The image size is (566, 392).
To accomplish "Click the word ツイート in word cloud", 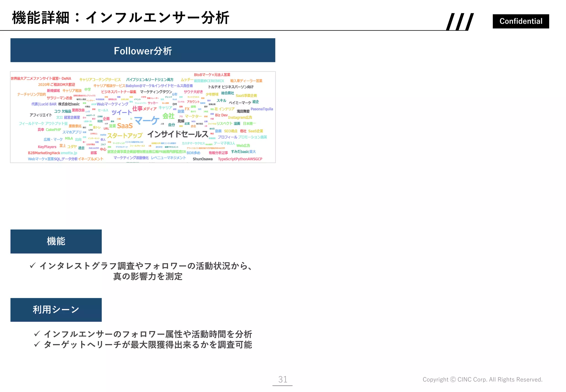I will point(122,112).
